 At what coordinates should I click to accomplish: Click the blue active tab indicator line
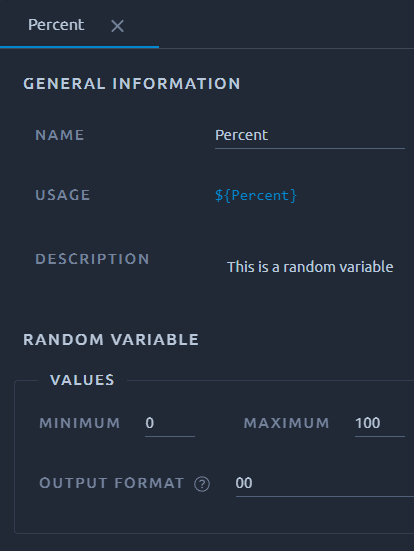[79, 46]
